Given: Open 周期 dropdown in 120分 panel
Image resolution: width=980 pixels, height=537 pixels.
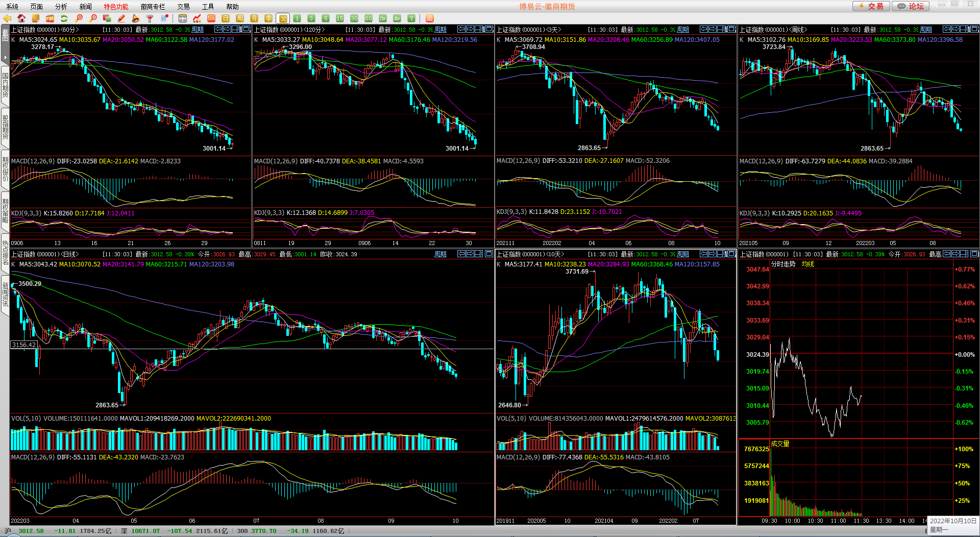Looking at the screenshot, I should tap(440, 30).
